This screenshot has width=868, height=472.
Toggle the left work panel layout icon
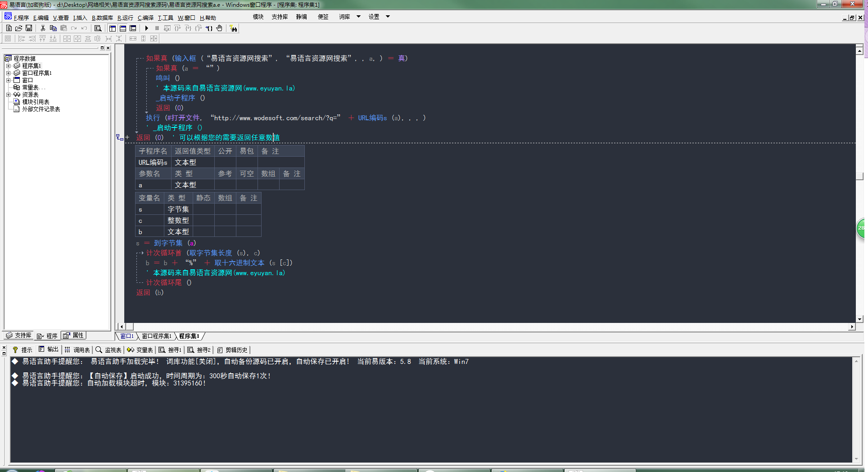(113, 28)
